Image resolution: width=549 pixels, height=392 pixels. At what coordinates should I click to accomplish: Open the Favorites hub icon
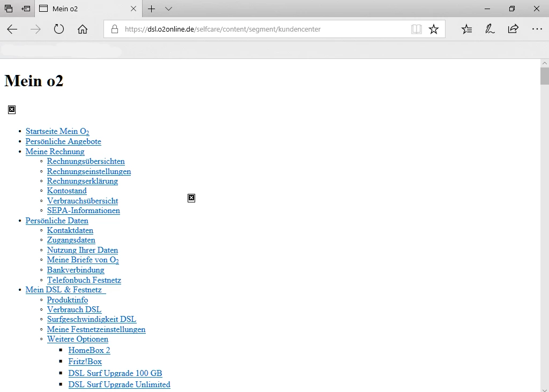coord(467,29)
